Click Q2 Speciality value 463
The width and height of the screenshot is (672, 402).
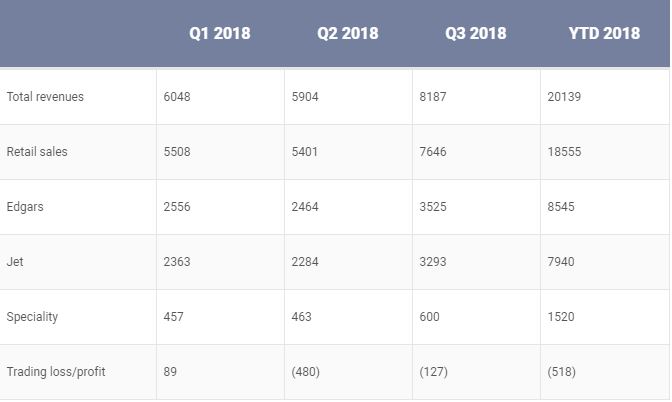(x=301, y=317)
